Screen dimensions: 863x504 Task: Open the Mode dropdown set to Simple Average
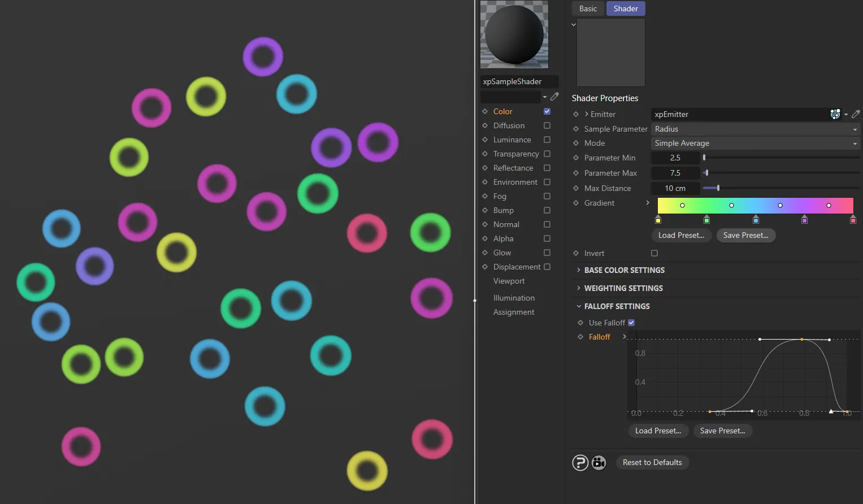pyautogui.click(x=755, y=143)
